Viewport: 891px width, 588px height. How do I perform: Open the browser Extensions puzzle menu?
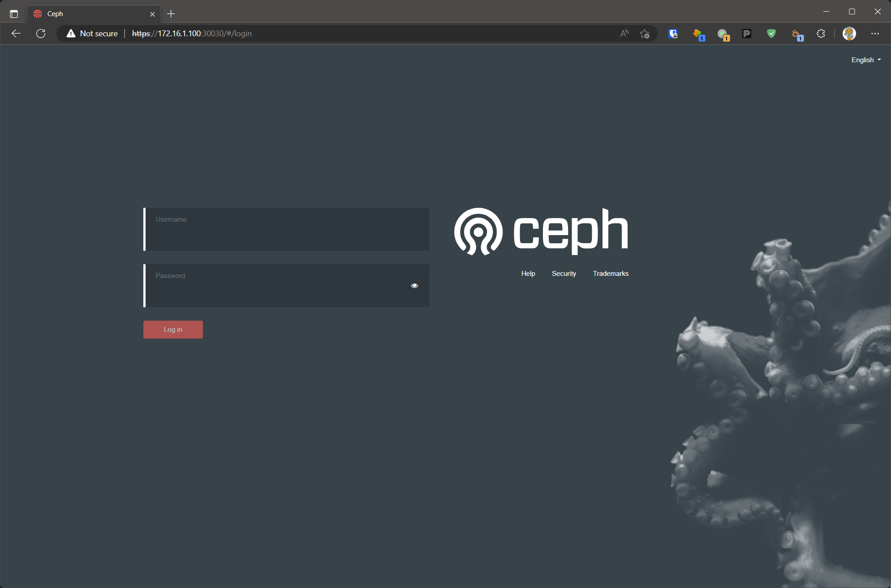(x=821, y=34)
